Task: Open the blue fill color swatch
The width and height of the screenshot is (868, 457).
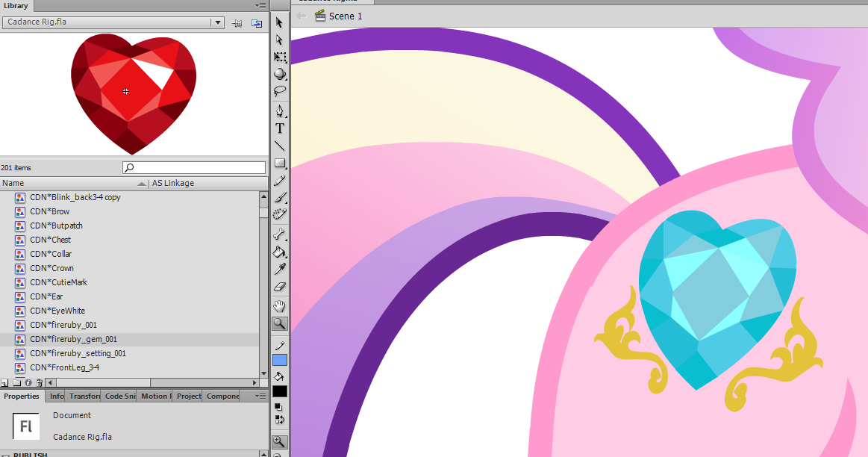Action: click(280, 361)
